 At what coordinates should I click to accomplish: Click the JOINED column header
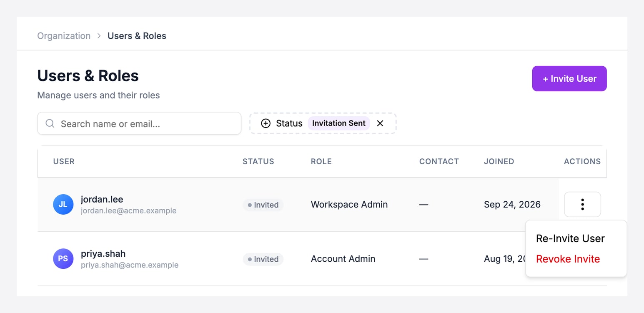pos(499,162)
